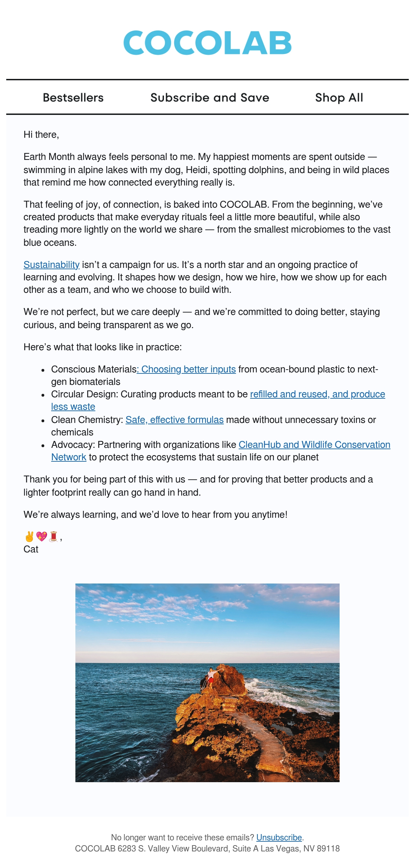Open Subscribe and Save navigation item

tap(210, 98)
